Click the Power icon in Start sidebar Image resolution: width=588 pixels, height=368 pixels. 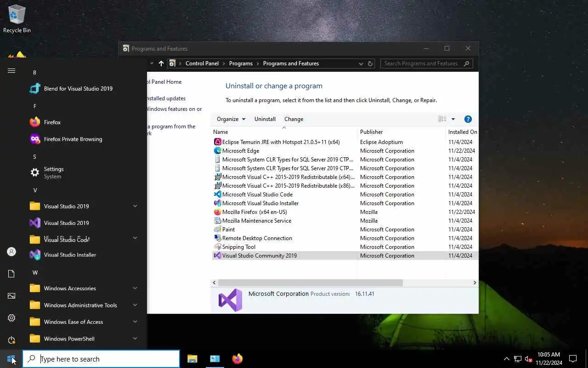pyautogui.click(x=11, y=340)
